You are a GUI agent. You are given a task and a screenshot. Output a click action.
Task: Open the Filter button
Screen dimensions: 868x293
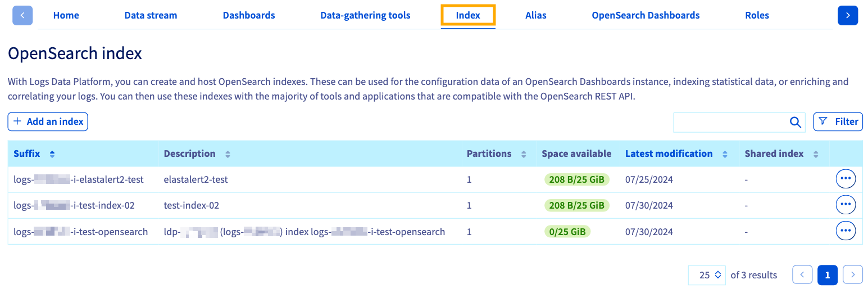click(838, 121)
